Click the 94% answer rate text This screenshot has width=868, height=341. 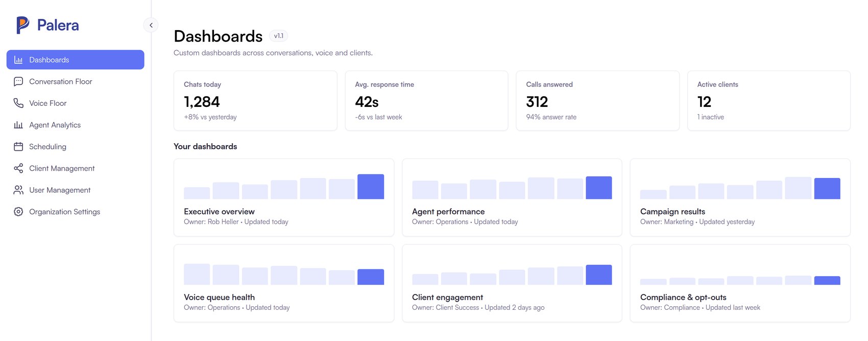pyautogui.click(x=551, y=117)
